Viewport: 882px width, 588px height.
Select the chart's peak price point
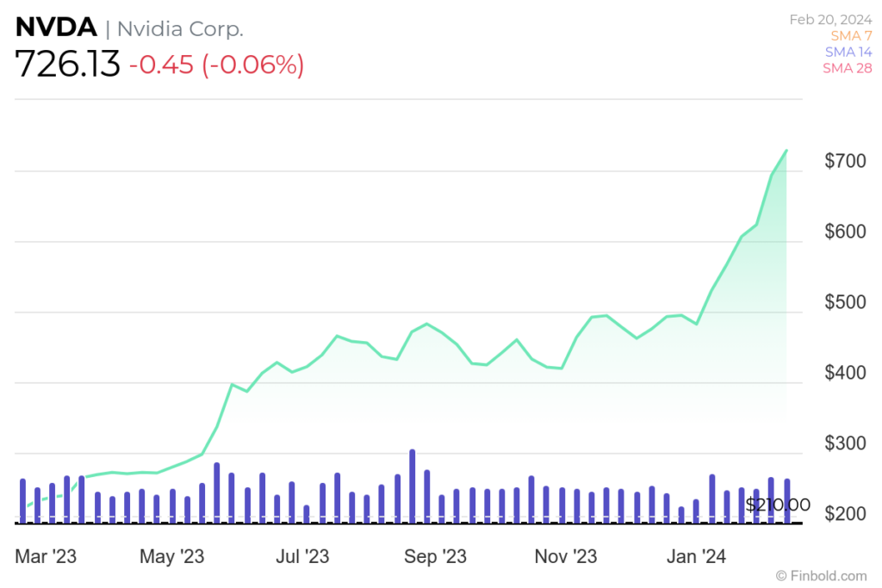pos(786,150)
